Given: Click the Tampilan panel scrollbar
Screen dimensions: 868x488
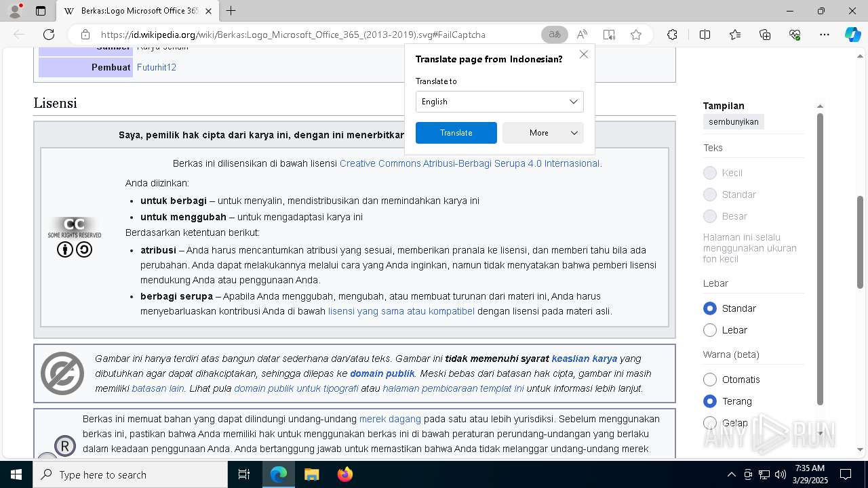Looking at the screenshot, I should [x=820, y=259].
